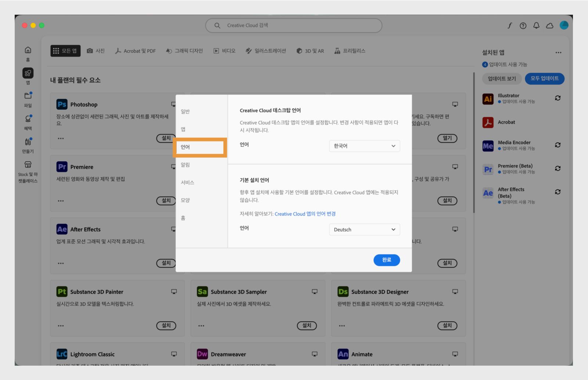Click 설치 button on Substance 3D Sampler
Screen dimensions: 588x380
(307, 326)
